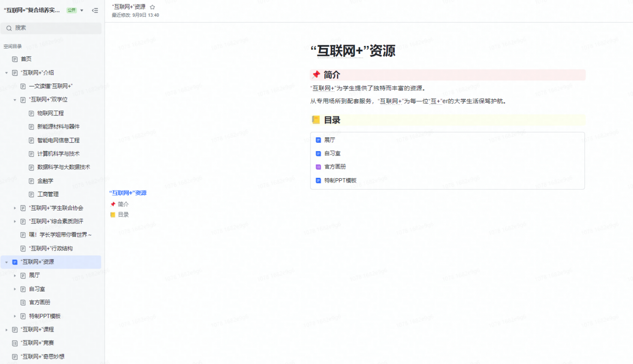Open 特制PPT模板 link in the 目录 list
The image size is (633, 364).
(340, 180)
